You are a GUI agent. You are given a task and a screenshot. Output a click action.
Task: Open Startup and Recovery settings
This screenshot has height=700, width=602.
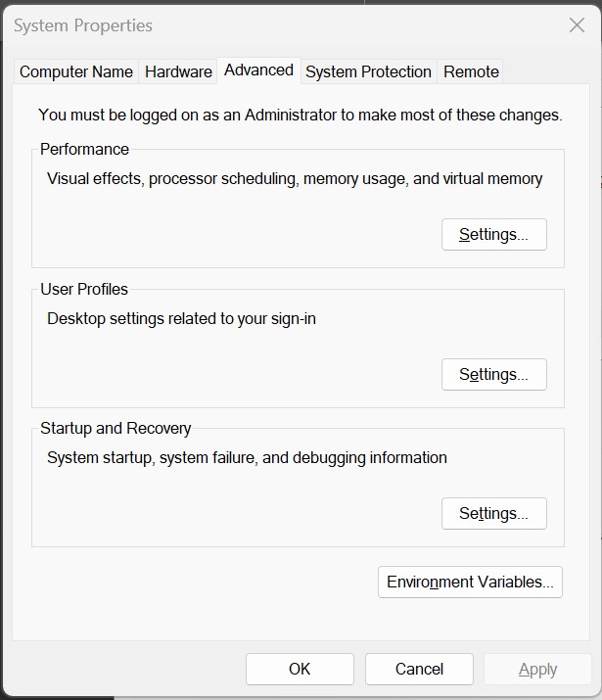click(493, 514)
